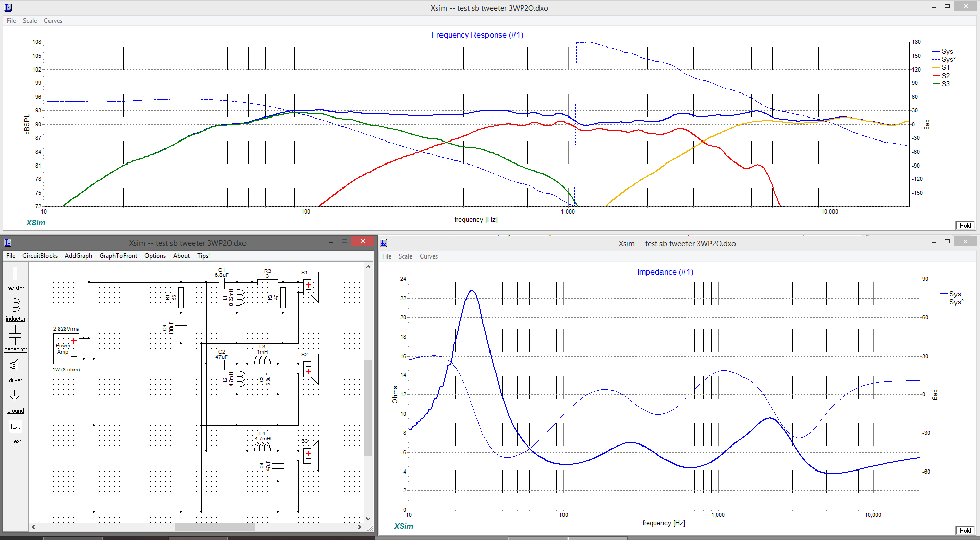Open Curves menu in impedance window
Screen dimensions: 980x540
pyautogui.click(x=429, y=256)
